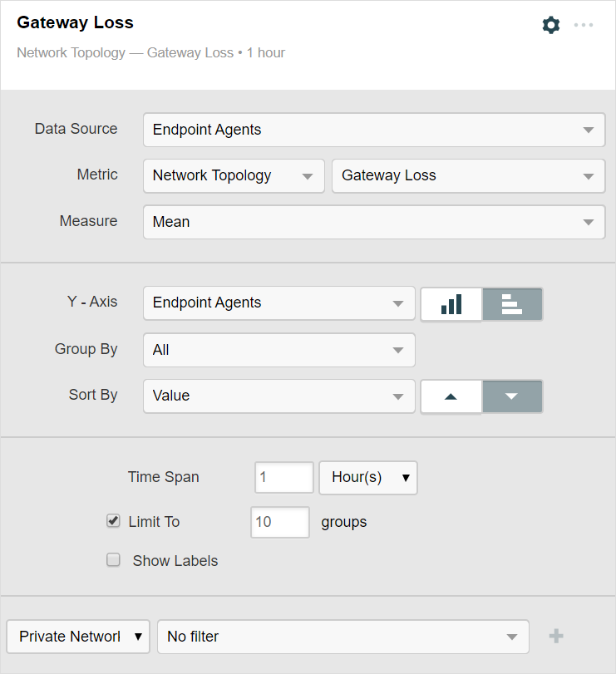Enable the Show Labels checkbox
The image size is (616, 674).
click(x=114, y=560)
